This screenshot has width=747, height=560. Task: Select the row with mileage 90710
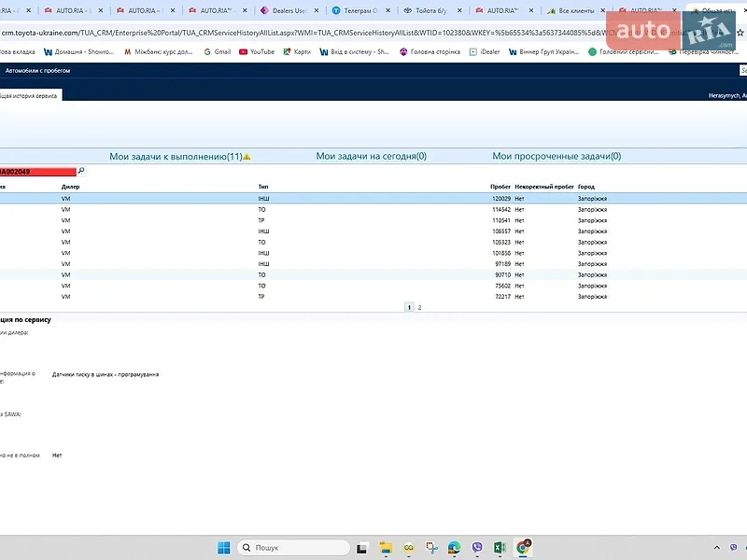373,274
